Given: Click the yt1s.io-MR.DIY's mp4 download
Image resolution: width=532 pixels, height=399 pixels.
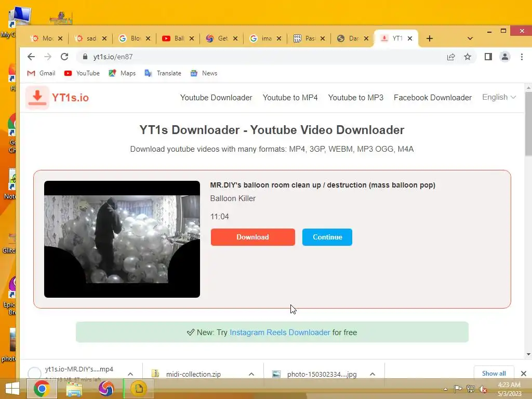Looking at the screenshot, I should coord(79,369).
